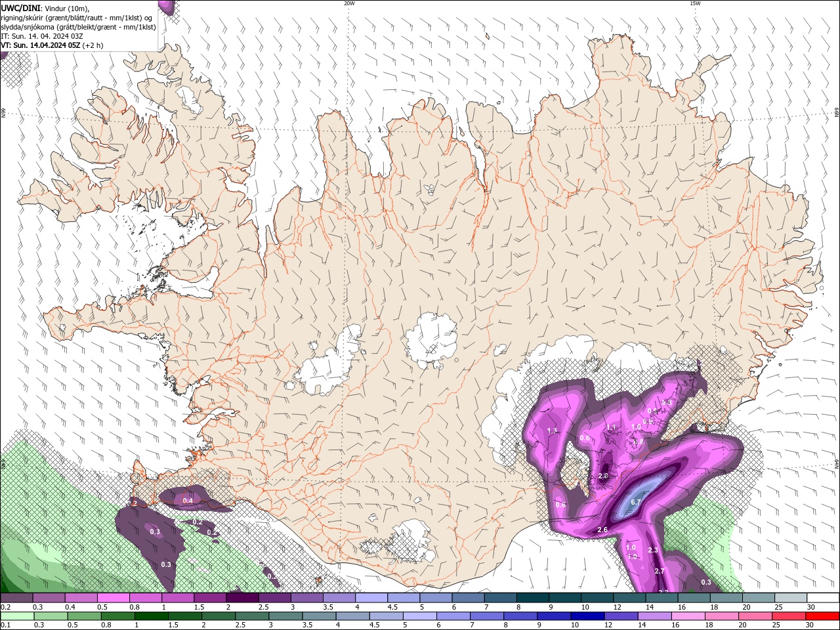The image size is (840, 630).
Task: Click the 2.3 precipitation value on map
Action: click(x=653, y=550)
